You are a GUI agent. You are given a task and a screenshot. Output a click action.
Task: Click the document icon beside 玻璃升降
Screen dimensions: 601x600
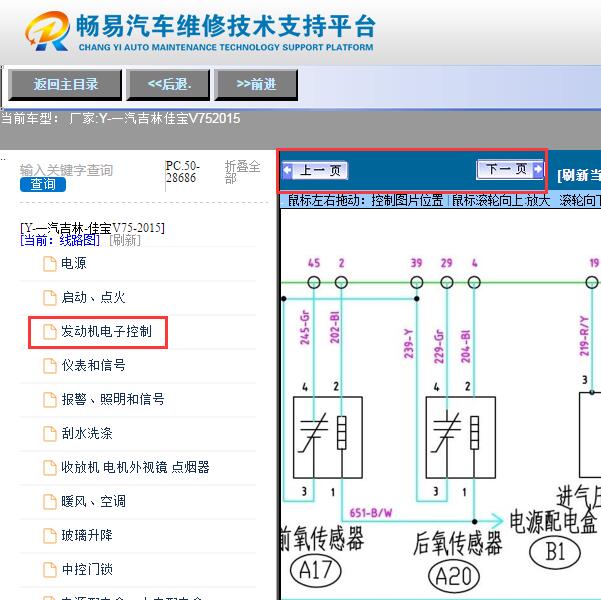click(50, 536)
